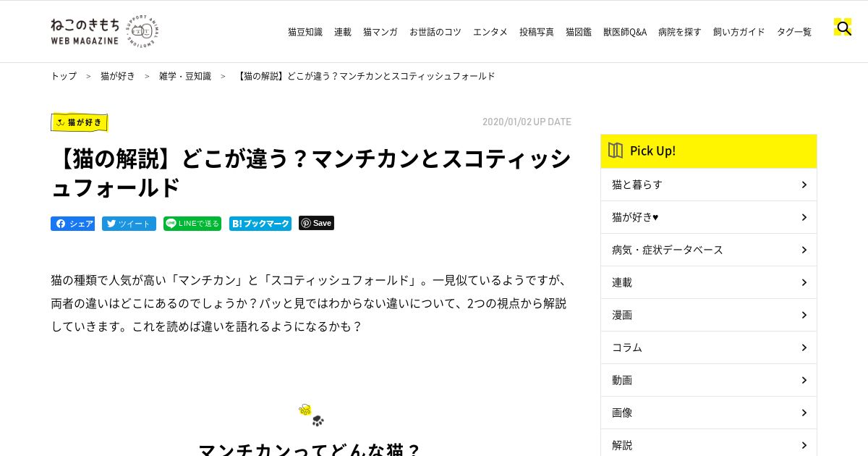The width and height of the screenshot is (868, 456).
Task: Click the chevron beside 猫が好き♥
Action: 804,217
